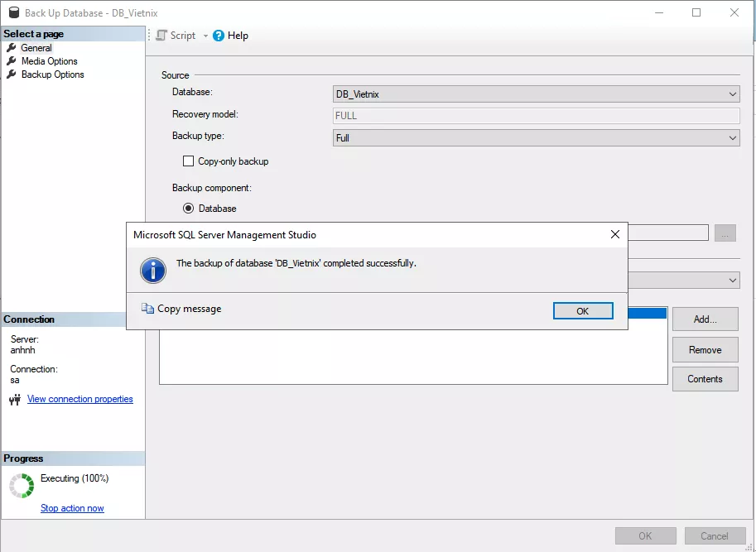Select the Database backup component radio button
Image resolution: width=756 pixels, height=552 pixels.
pos(188,209)
